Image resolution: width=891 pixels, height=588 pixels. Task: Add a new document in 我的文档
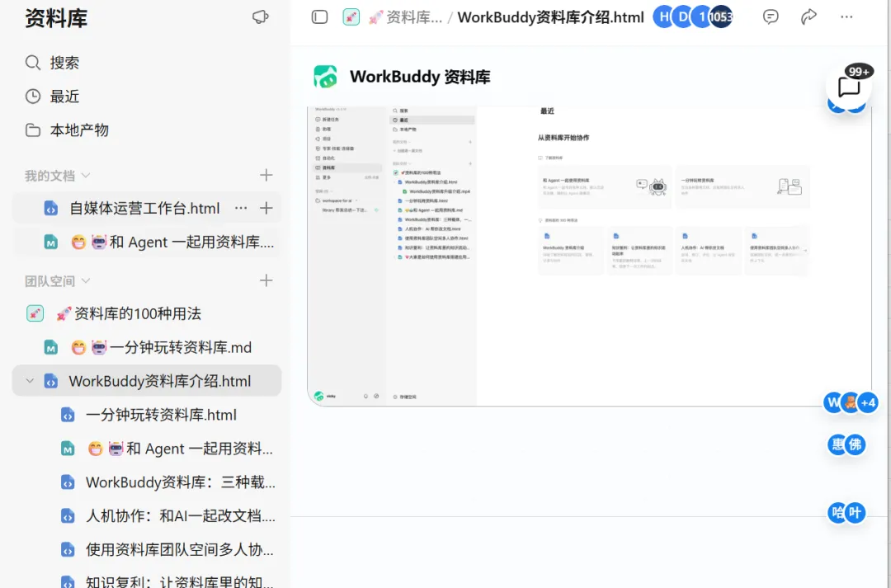(266, 175)
